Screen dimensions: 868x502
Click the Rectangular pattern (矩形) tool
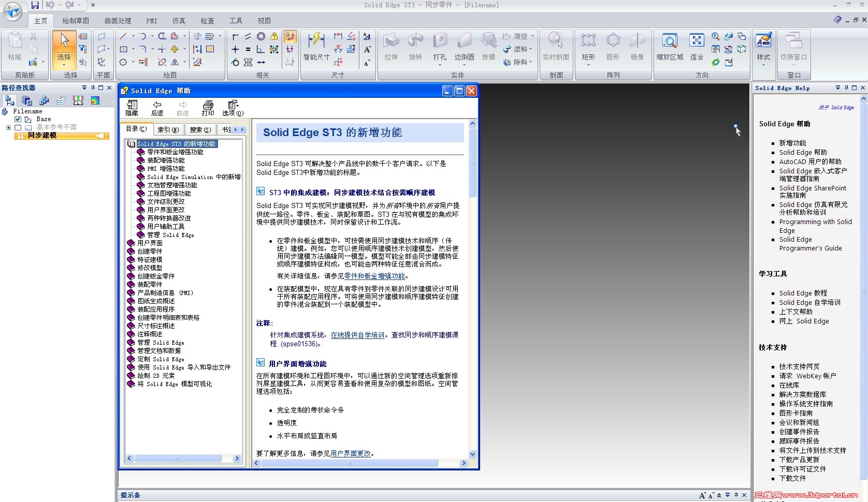(588, 47)
